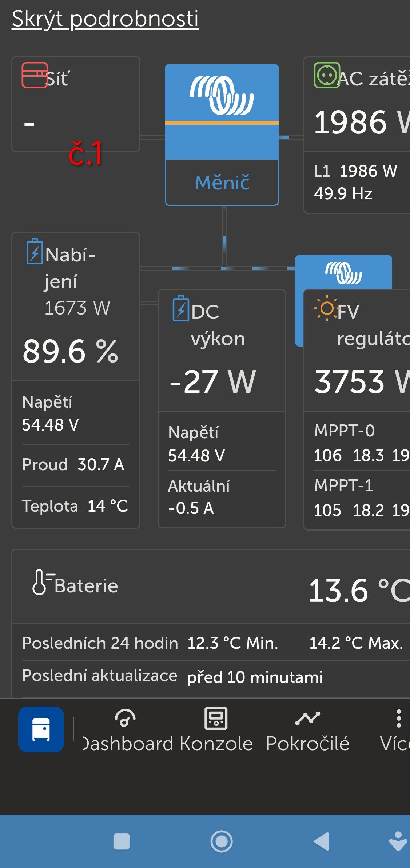Image resolution: width=410 pixels, height=868 pixels.
Task: Tap the Baterie temperature 13.6 °C reading
Action: click(x=358, y=591)
